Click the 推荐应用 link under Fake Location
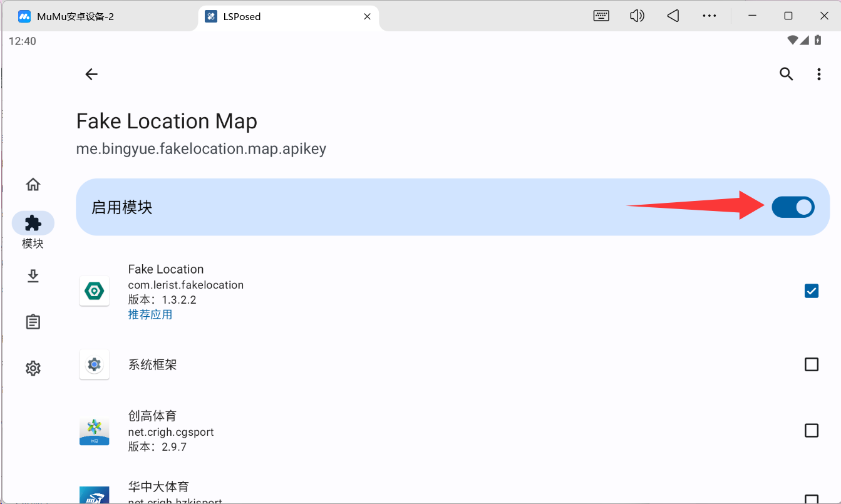The height and width of the screenshot is (504, 841). [150, 315]
